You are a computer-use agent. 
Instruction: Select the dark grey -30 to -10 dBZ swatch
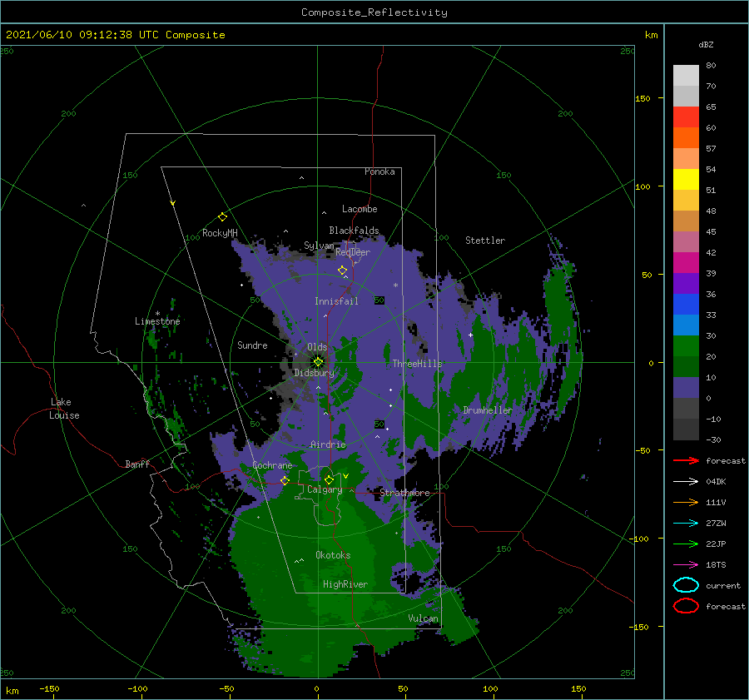pos(686,429)
